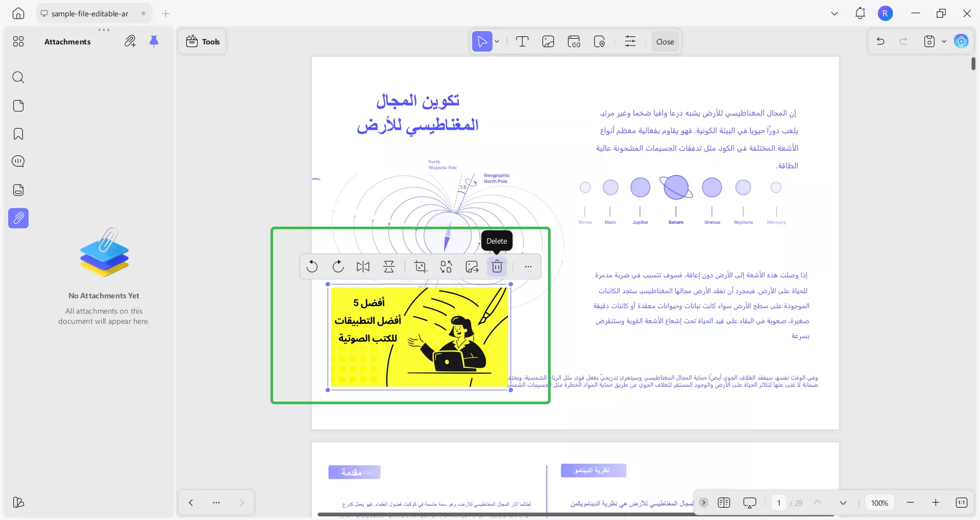Select the sample-file-editable-ar document tab
The image size is (980, 520).
(x=89, y=13)
